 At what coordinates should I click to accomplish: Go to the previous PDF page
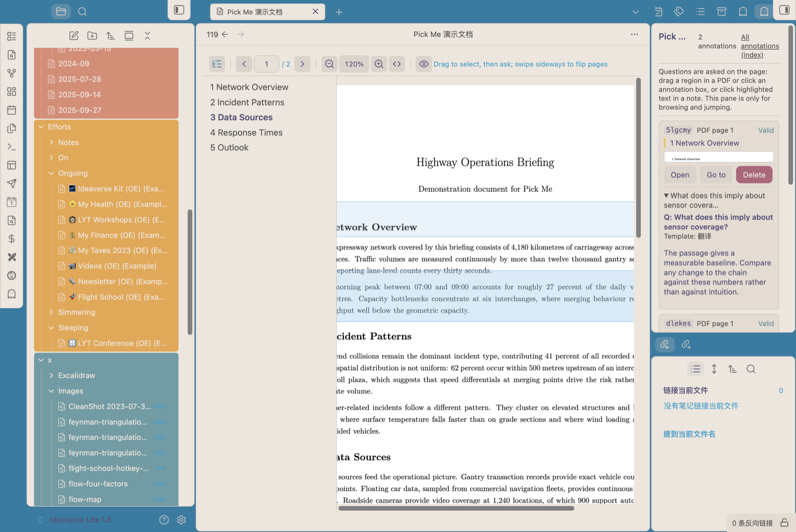[244, 64]
